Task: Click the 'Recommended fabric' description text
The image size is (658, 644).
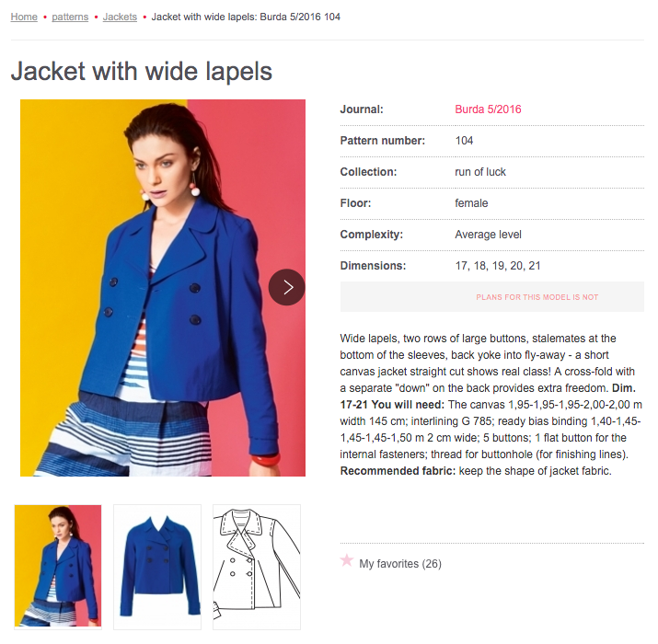Action: 476,471
